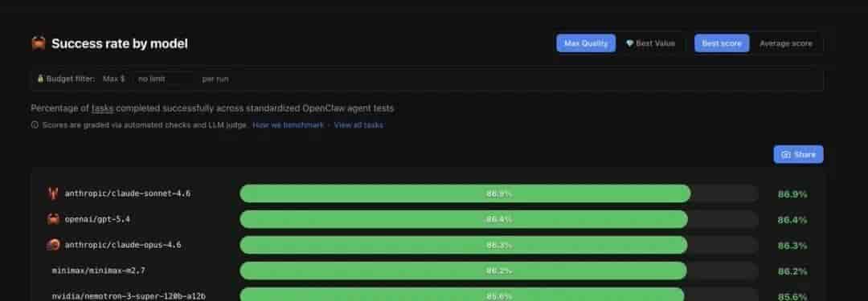The image size is (868, 301).
Task: Click the lobster icon for anthropic/claude-sonnet-4.6
Action: click(x=53, y=193)
